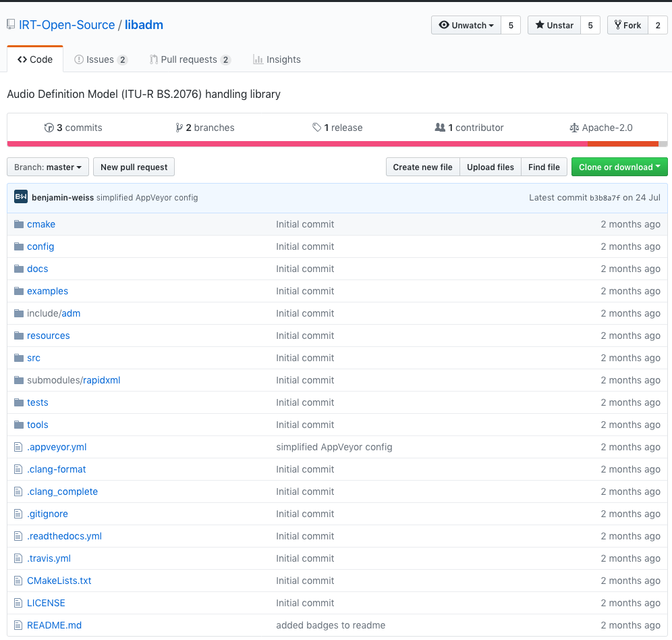This screenshot has width=672, height=640.
Task: Click the file icon beside LICENSE
Action: (x=18, y=603)
